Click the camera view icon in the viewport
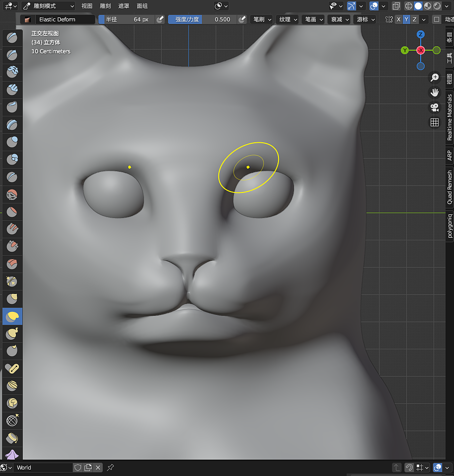Image resolution: width=454 pixels, height=476 pixels. click(435, 107)
